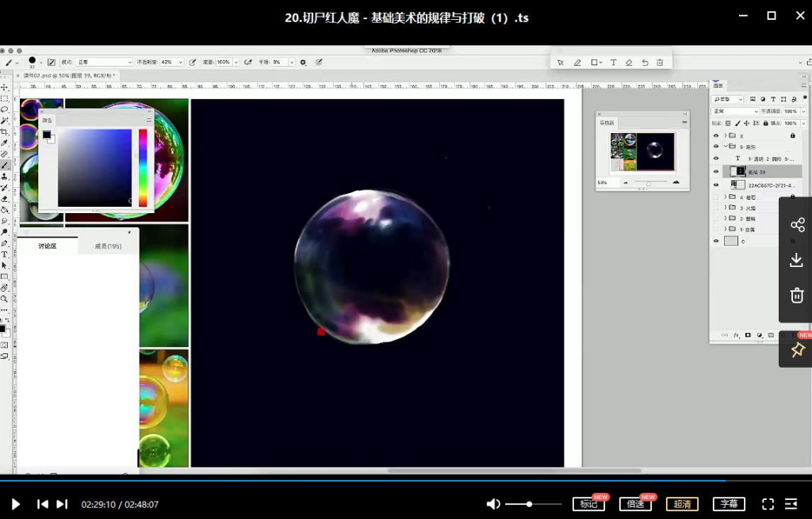Click the download icon on right sidebar

point(797,260)
